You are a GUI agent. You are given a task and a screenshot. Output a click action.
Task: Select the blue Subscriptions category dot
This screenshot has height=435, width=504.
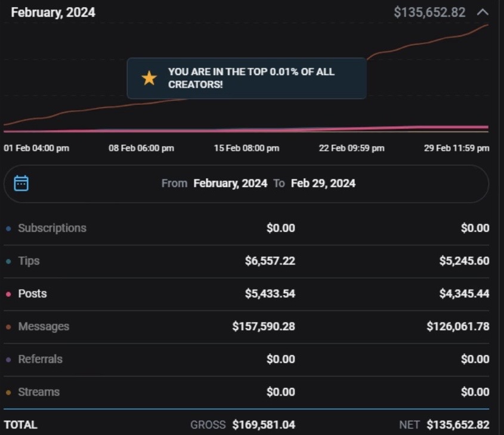click(7, 228)
